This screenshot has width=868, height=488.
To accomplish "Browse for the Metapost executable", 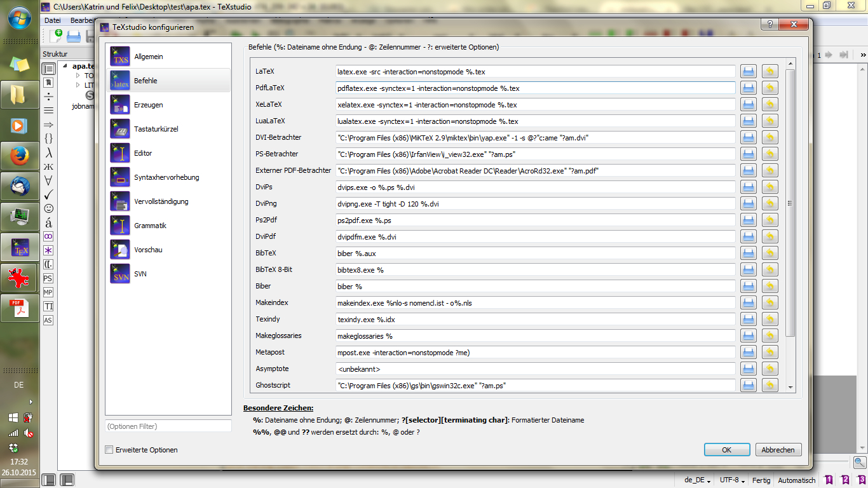I will point(749,352).
